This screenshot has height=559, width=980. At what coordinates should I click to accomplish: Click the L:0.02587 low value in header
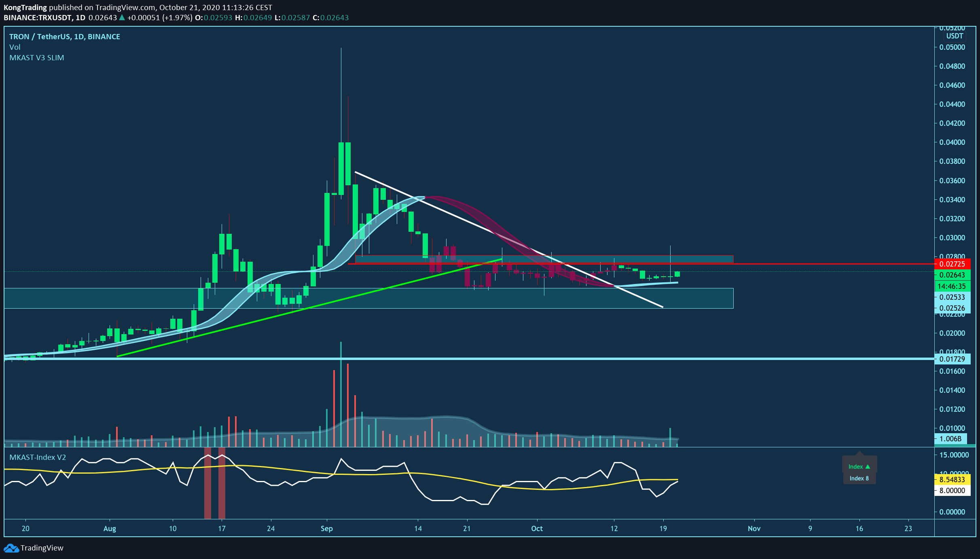coord(292,17)
